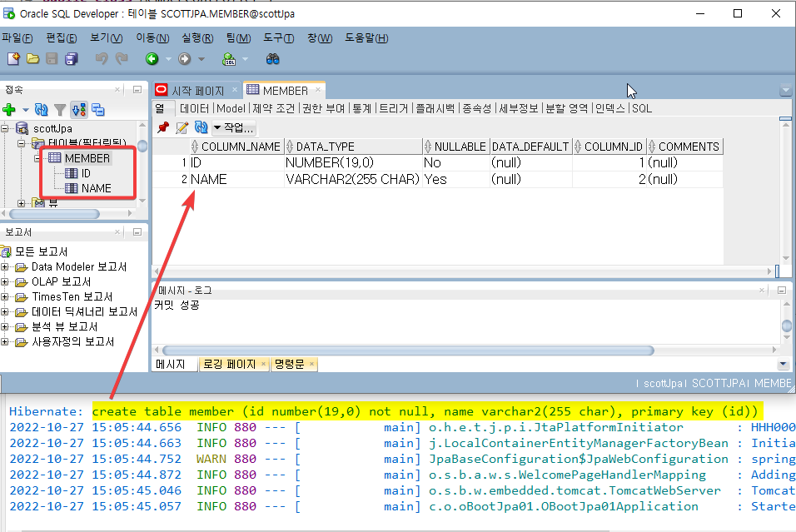The height and width of the screenshot is (532, 796).
Task: Open the 파일(F) menu
Action: [x=17, y=38]
